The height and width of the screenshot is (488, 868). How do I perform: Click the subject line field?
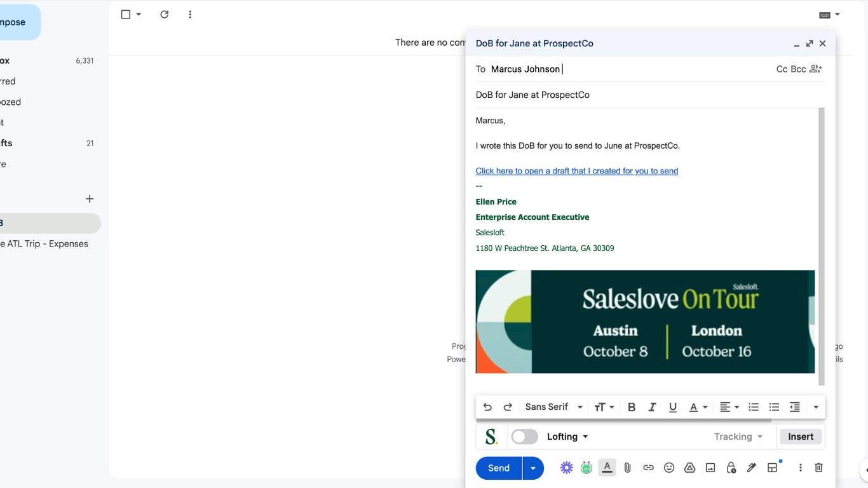point(650,95)
